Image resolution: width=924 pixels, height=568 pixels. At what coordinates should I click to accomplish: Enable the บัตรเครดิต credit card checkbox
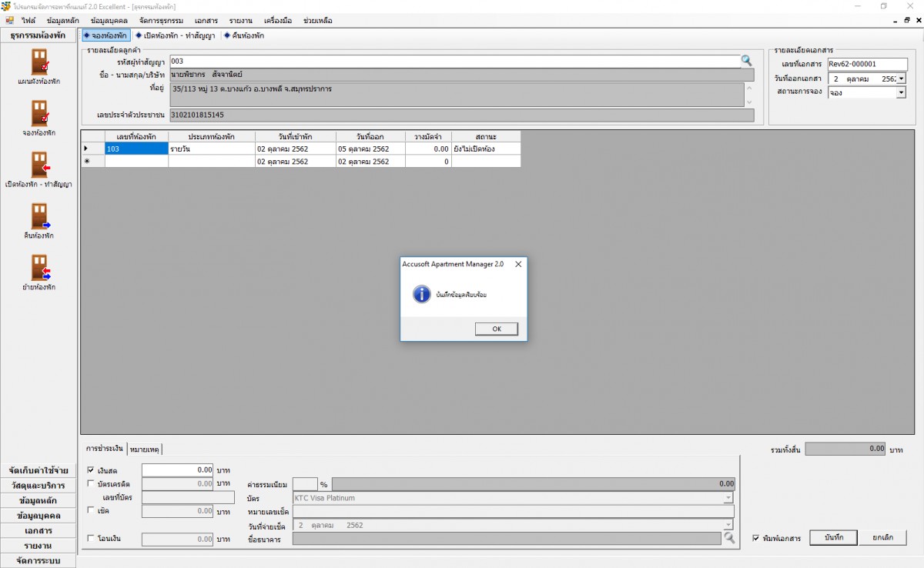tap(91, 483)
